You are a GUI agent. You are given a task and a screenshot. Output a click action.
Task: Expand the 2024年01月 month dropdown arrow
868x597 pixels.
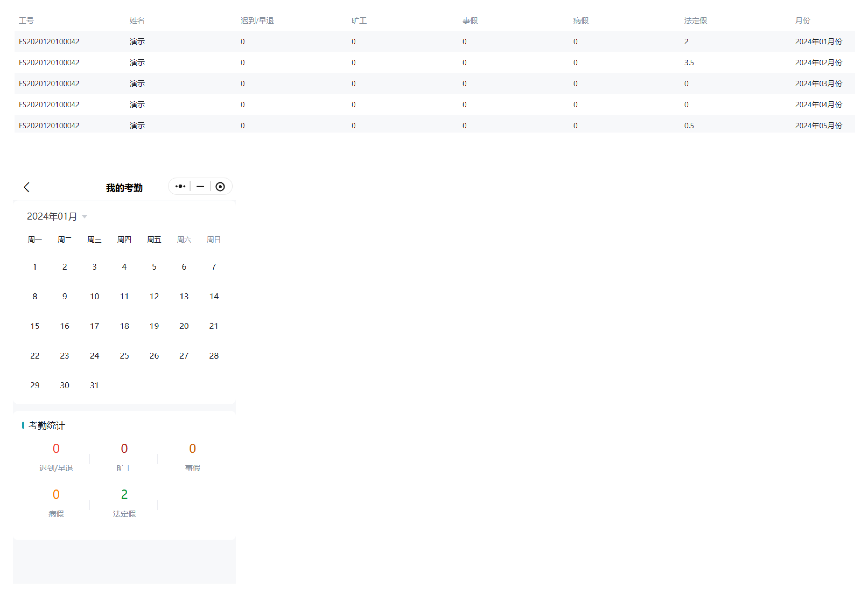click(85, 217)
